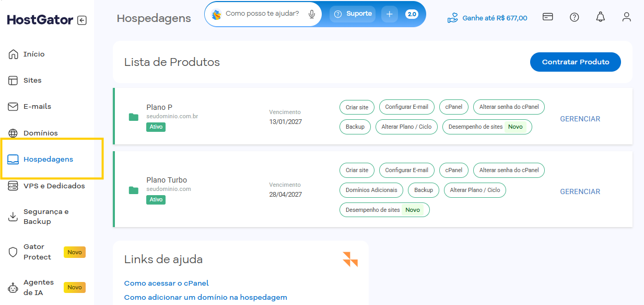Click the hand-heart referral icon
Viewport: 644px width, 305px height.
tap(452, 18)
